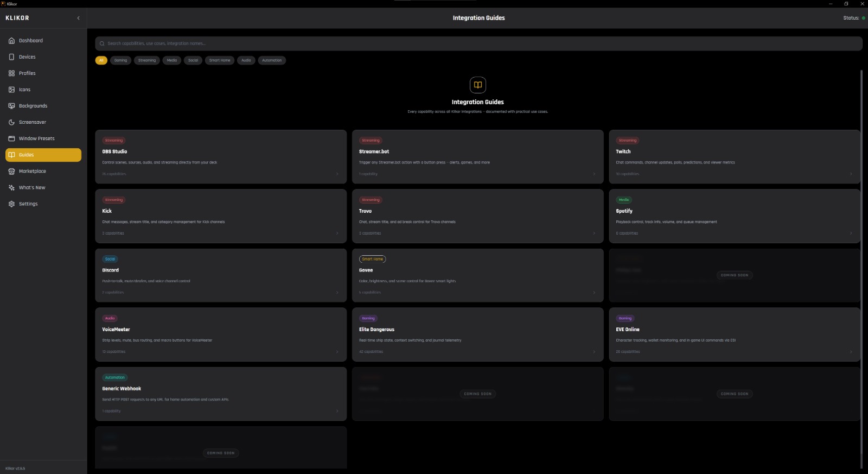Click Automation tag on Generic Webhook card
This screenshot has height=474, width=868.
click(115, 377)
